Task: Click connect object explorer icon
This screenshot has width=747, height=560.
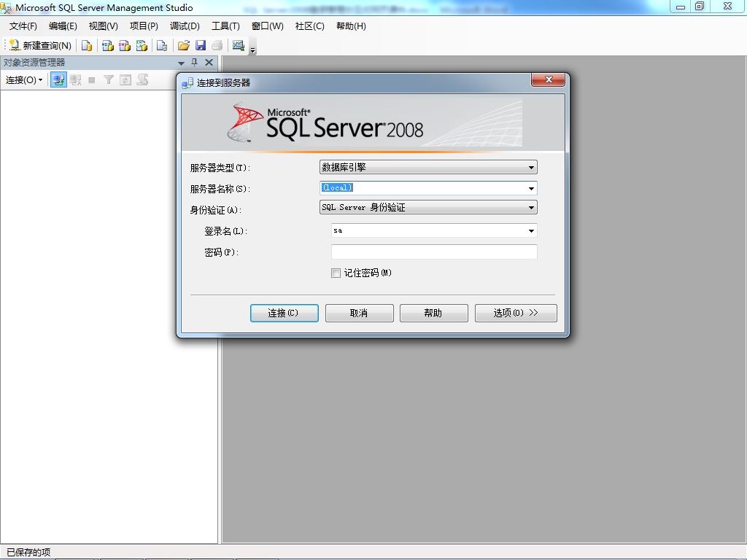Action: tap(58, 80)
